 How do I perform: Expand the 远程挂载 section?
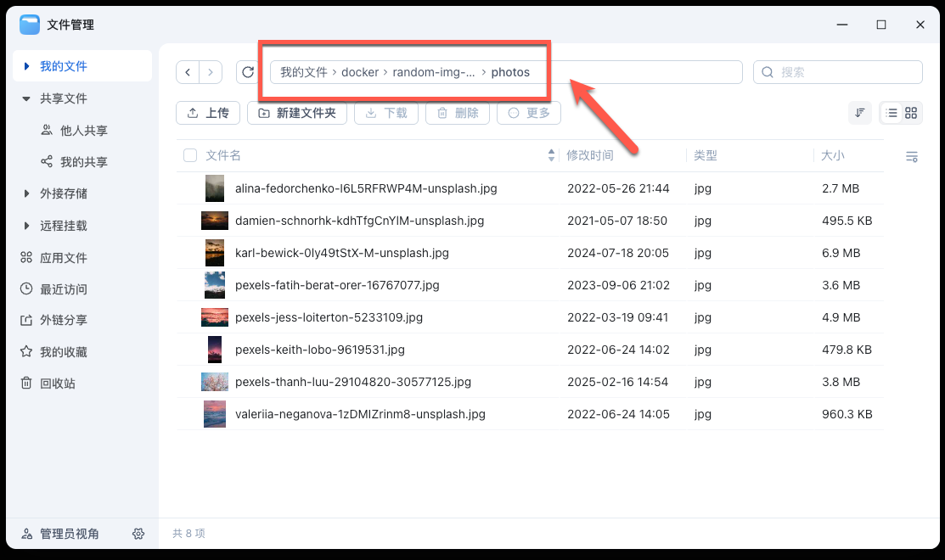26,223
